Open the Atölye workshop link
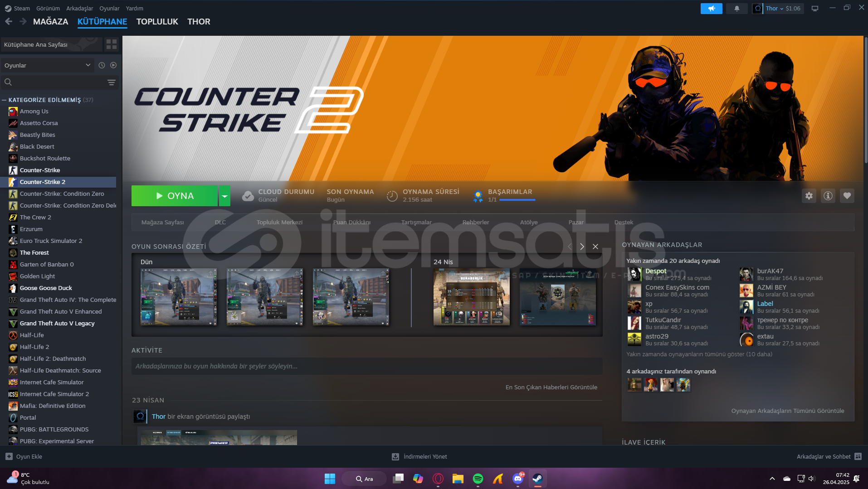868x489 pixels. [x=529, y=222]
